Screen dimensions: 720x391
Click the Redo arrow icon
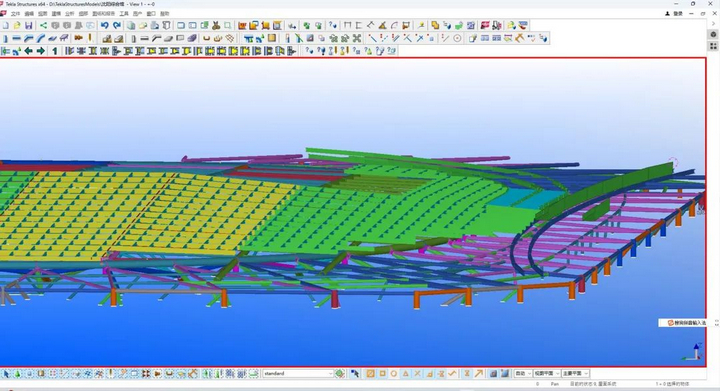coord(117,25)
